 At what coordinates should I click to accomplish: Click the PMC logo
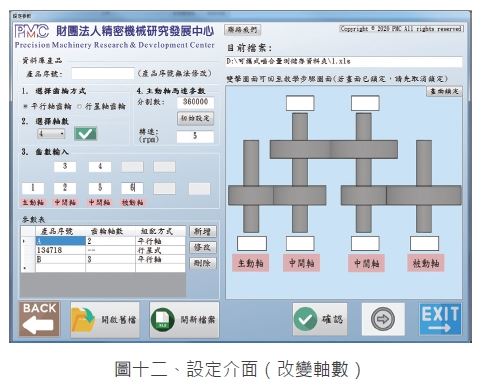click(32, 32)
